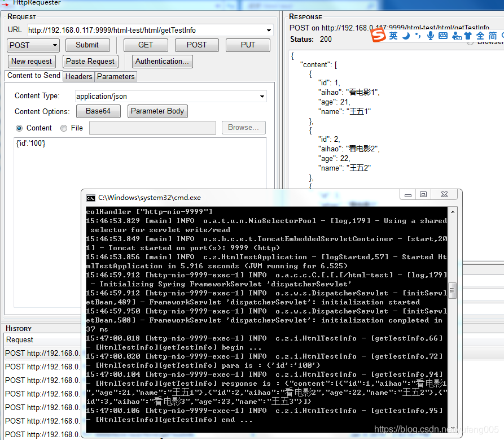Switch to the Headers tab
This screenshot has height=440, width=504.
coord(78,76)
